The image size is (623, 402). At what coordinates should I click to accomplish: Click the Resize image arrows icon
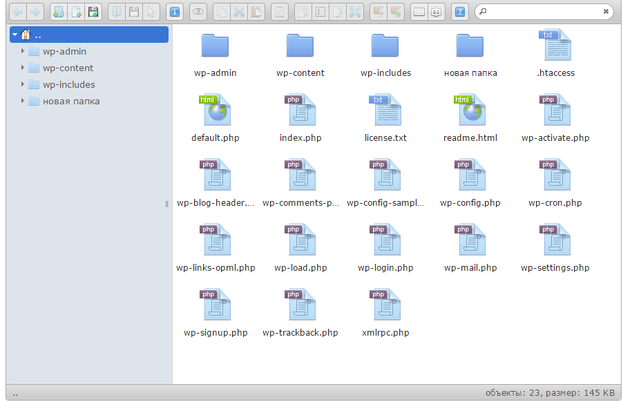click(x=355, y=12)
